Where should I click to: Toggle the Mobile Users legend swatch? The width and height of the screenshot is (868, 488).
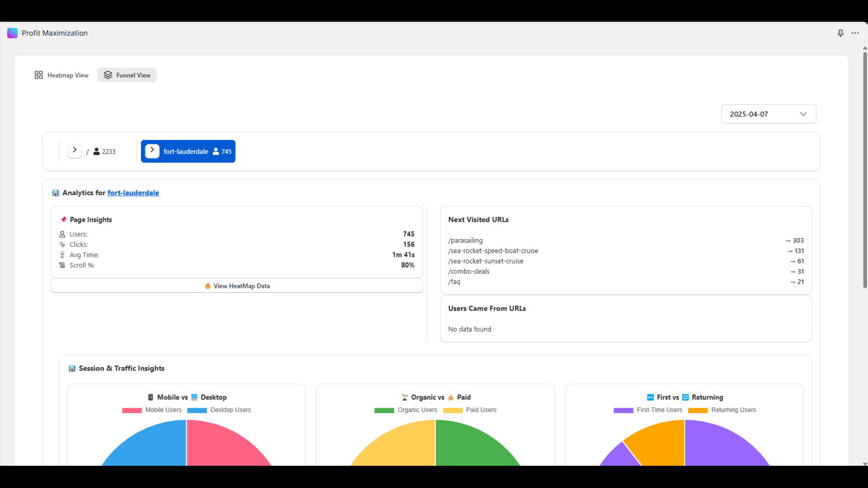click(x=132, y=410)
